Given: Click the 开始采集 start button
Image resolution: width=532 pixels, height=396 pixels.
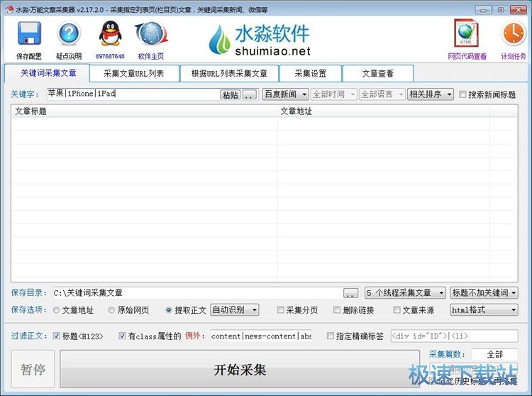Looking at the screenshot, I should tap(240, 369).
